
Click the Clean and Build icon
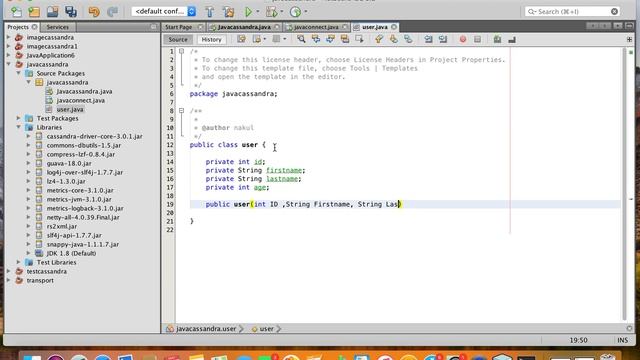coord(229,12)
